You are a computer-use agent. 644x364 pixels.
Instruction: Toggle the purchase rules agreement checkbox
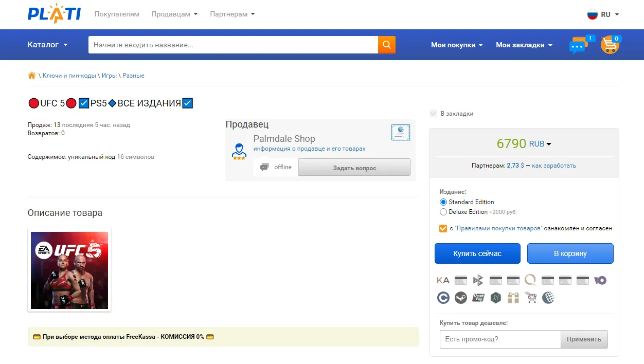443,228
